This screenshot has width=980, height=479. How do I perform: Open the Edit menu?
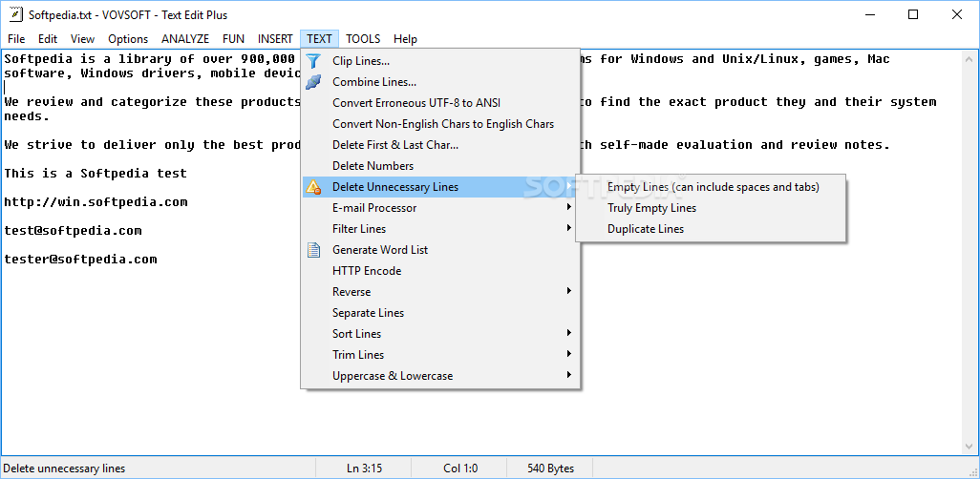tap(48, 39)
